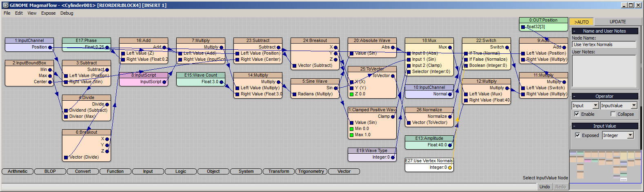Click the Left Value (Z) input socket of 16:Add
644x192 pixels.
tap(123, 53)
